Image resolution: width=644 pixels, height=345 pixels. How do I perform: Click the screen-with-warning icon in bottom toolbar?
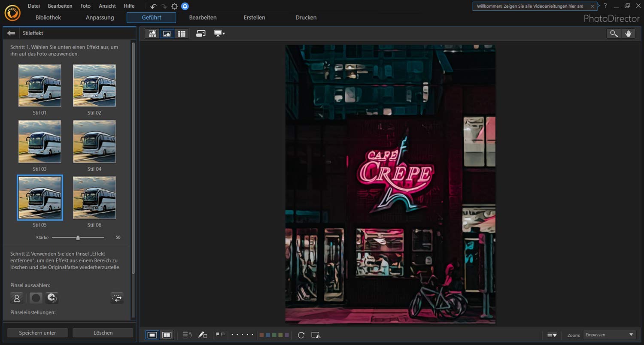316,335
